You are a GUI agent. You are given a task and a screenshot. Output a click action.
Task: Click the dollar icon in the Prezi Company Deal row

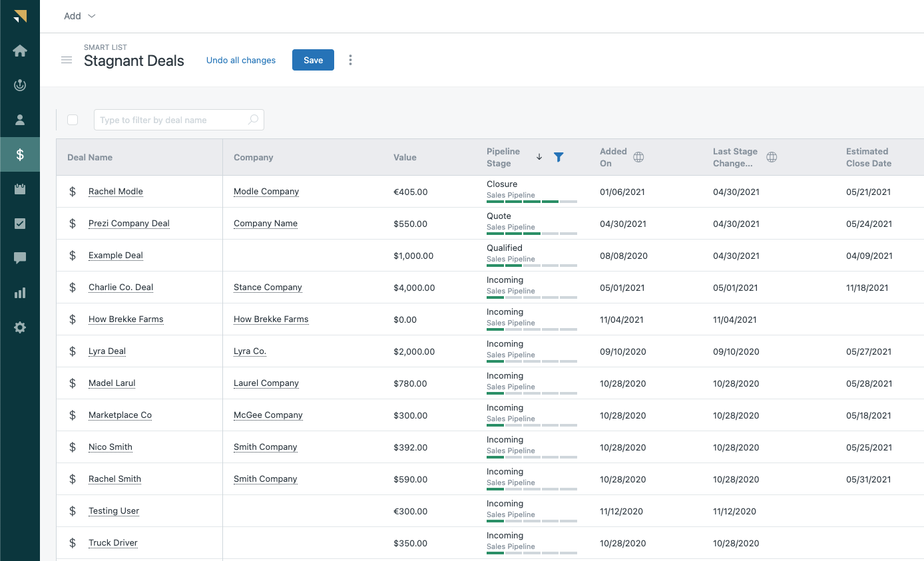click(x=73, y=224)
